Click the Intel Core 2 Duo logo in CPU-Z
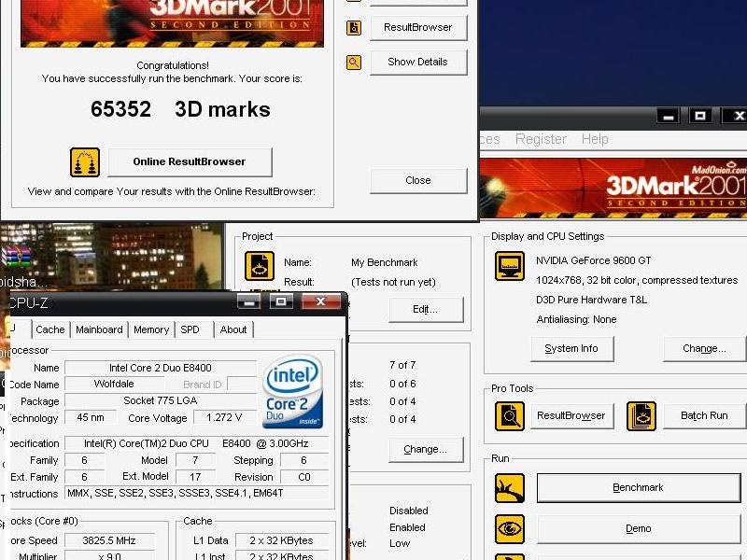Viewport: 747px width, 560px height. click(x=292, y=391)
